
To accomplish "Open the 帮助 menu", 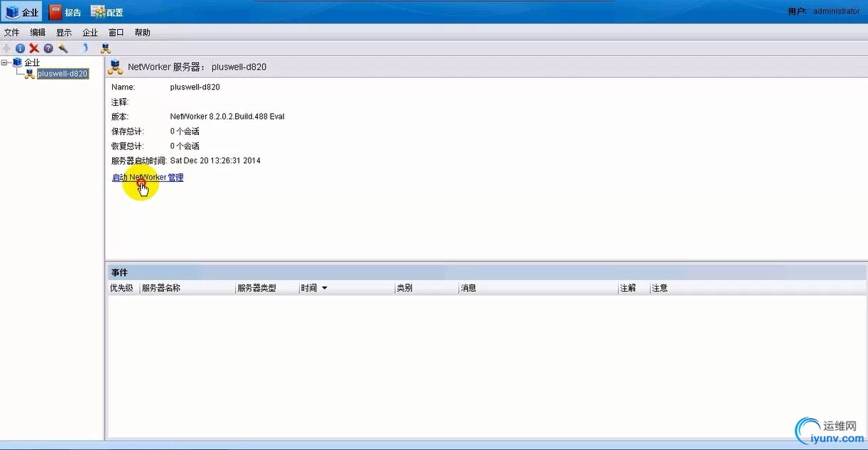I will point(142,33).
